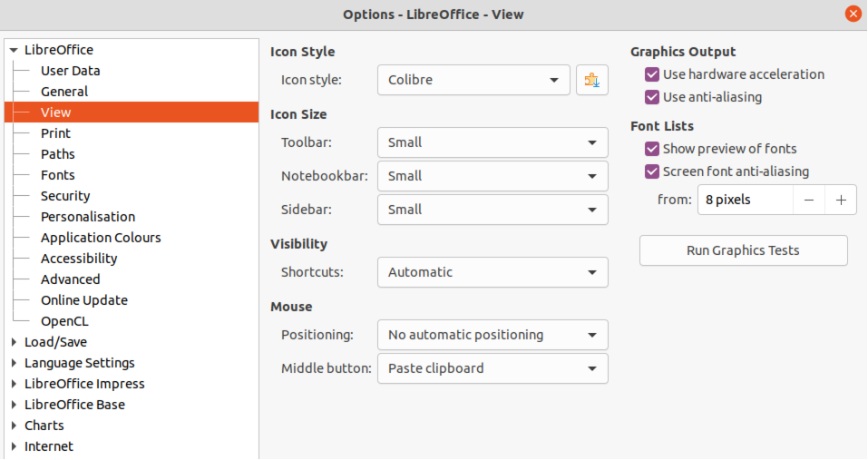Select User Data in the tree
This screenshot has width=868, height=460.
[x=71, y=71]
